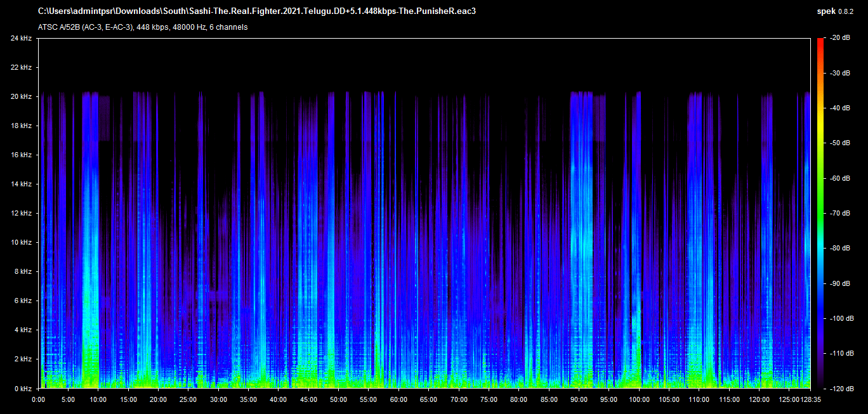Click the 115:00 time axis label

pyautogui.click(x=729, y=399)
